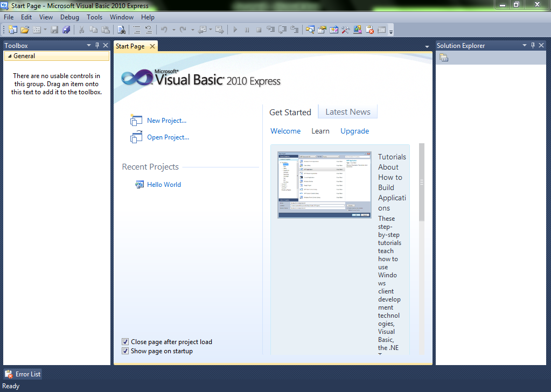Switch to the Latest News tab
This screenshot has width=551, height=392.
coord(347,111)
